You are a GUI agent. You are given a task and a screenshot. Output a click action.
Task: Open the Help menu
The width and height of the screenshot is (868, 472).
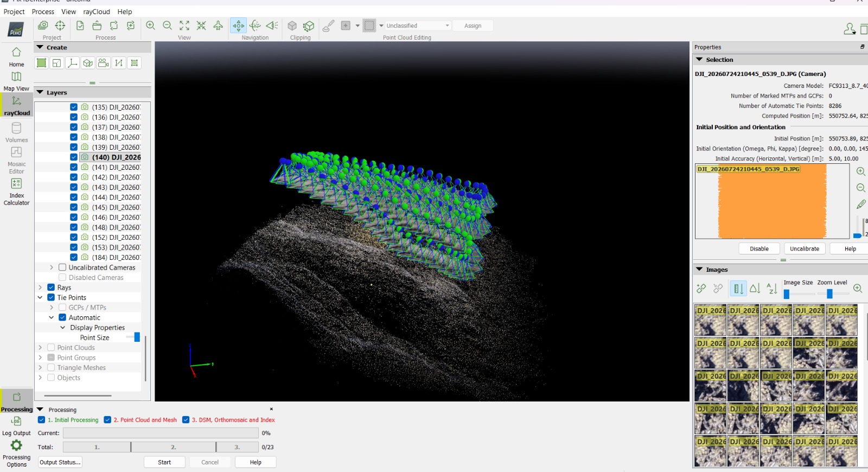coord(125,11)
